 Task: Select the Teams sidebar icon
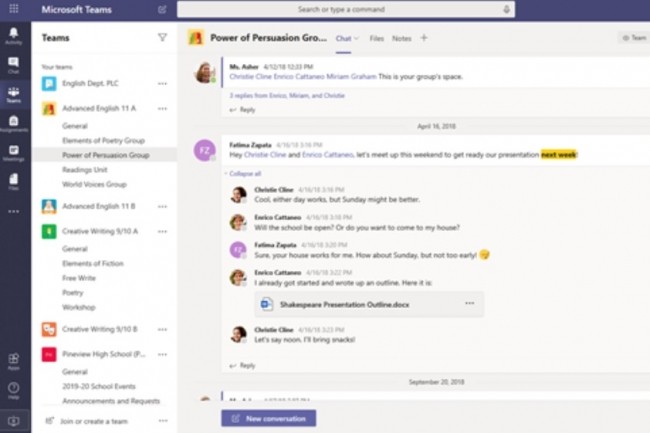[x=14, y=94]
